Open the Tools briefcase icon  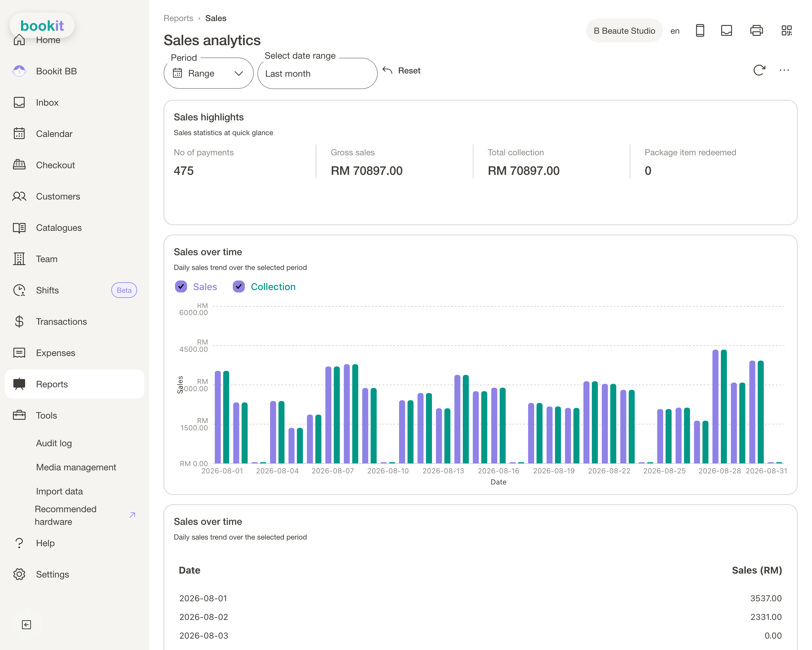19,415
